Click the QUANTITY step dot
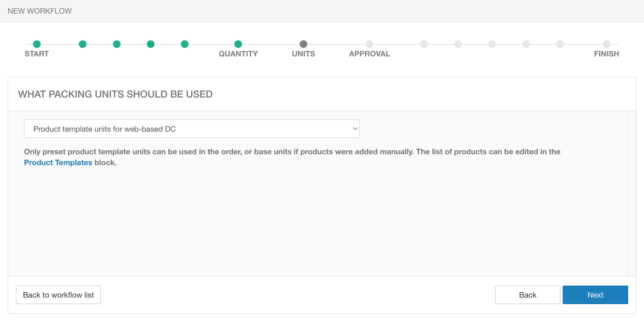 [x=238, y=44]
